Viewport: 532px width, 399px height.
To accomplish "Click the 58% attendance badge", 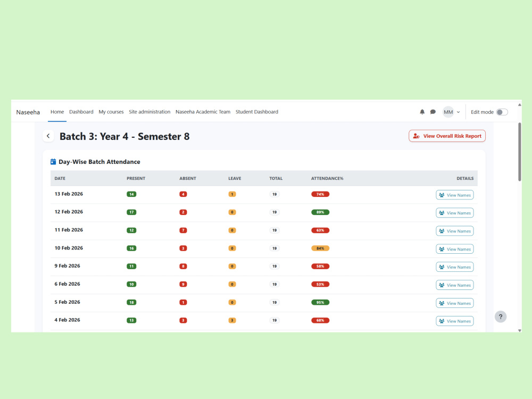I will [x=320, y=267].
